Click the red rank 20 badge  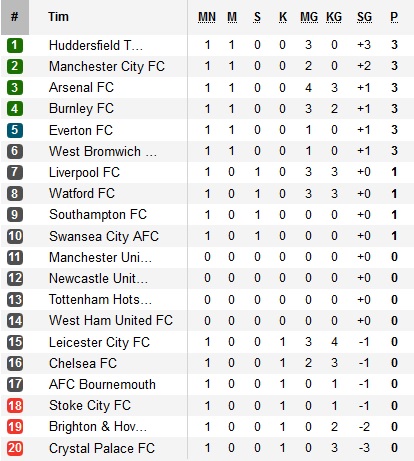[x=15, y=448]
